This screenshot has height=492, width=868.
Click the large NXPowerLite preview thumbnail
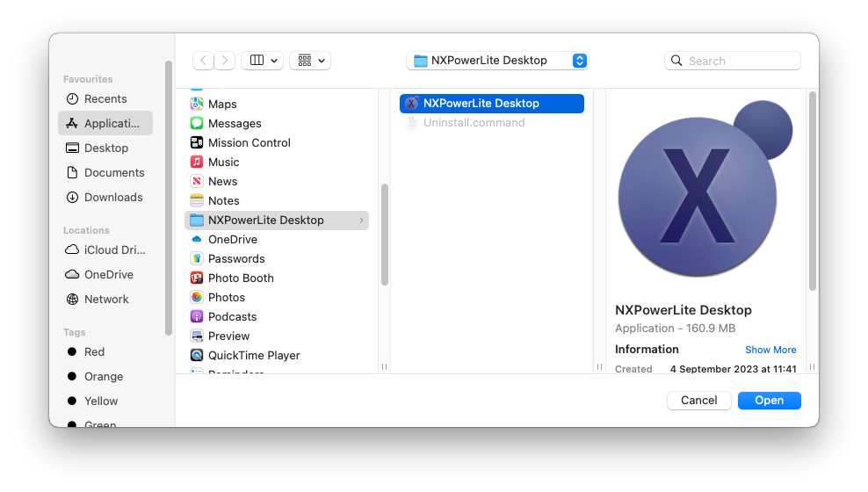tap(705, 188)
